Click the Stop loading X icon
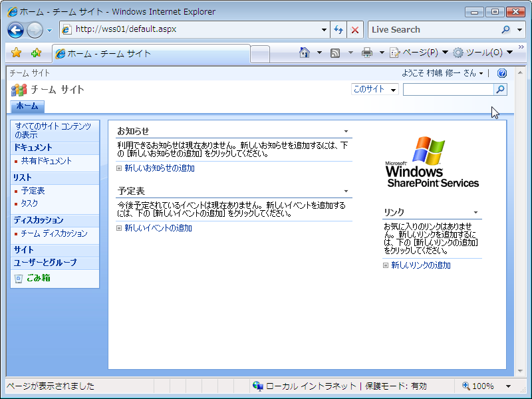Image resolution: width=532 pixels, height=399 pixels. [355, 30]
